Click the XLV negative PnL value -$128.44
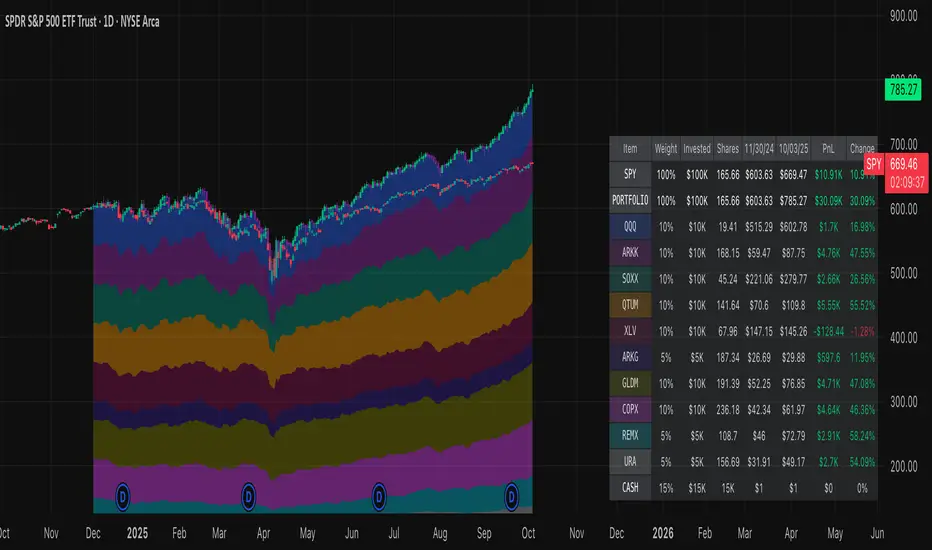The width and height of the screenshot is (932, 550). point(828,329)
